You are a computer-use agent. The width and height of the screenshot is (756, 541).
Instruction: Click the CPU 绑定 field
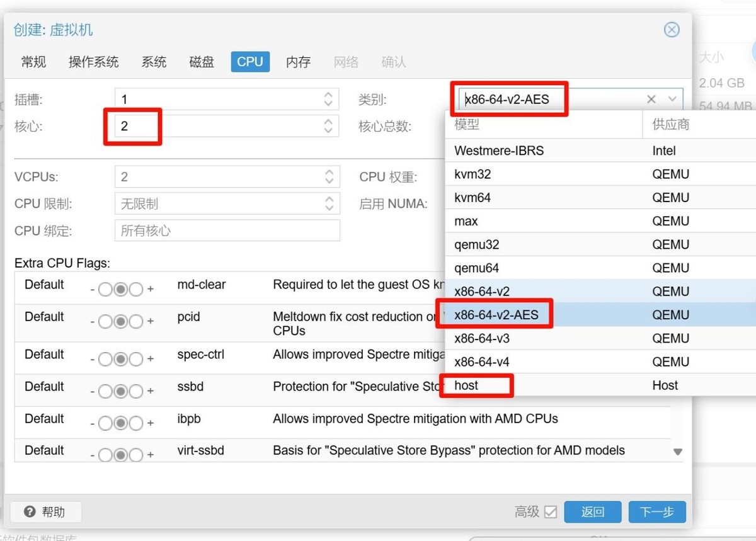227,231
